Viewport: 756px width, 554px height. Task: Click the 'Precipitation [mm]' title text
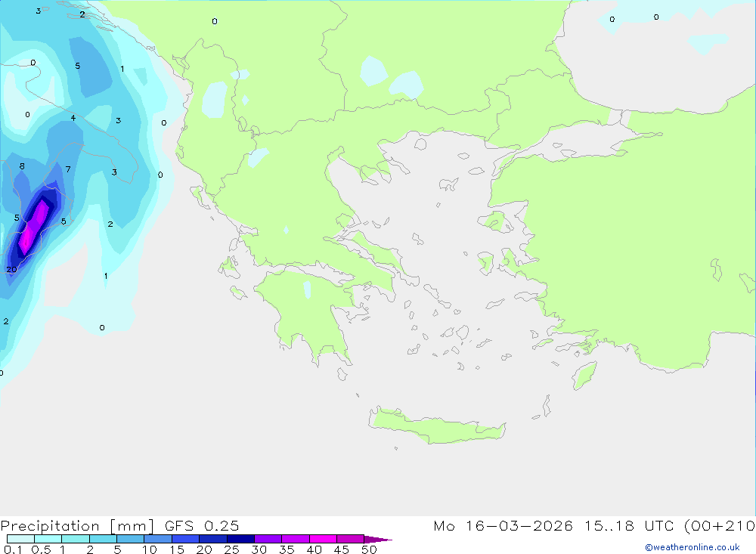pos(77,526)
